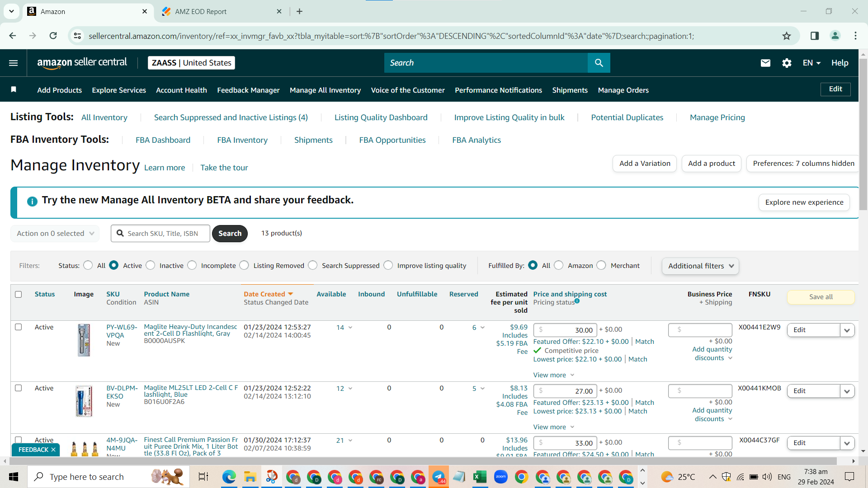The width and height of the screenshot is (868, 488).
Task: Open the Action on 0 selected dropdown
Action: [x=55, y=233]
